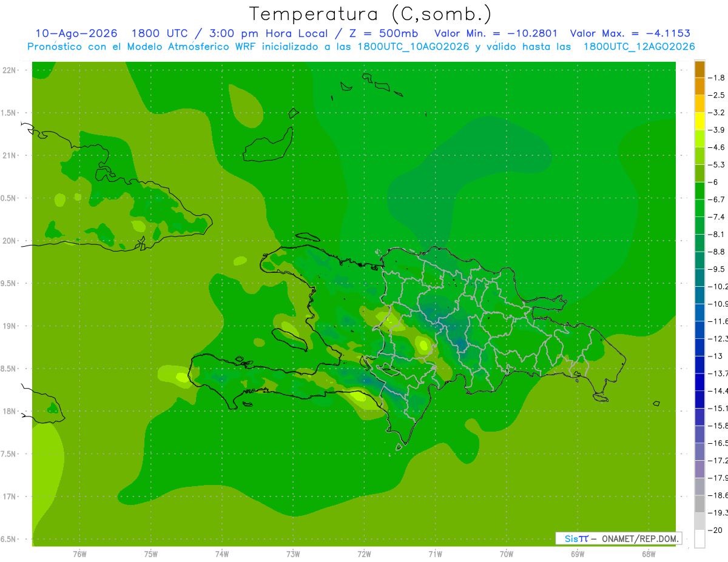Pick the dark blue swatch between -13.7 and -14.4

(699, 382)
